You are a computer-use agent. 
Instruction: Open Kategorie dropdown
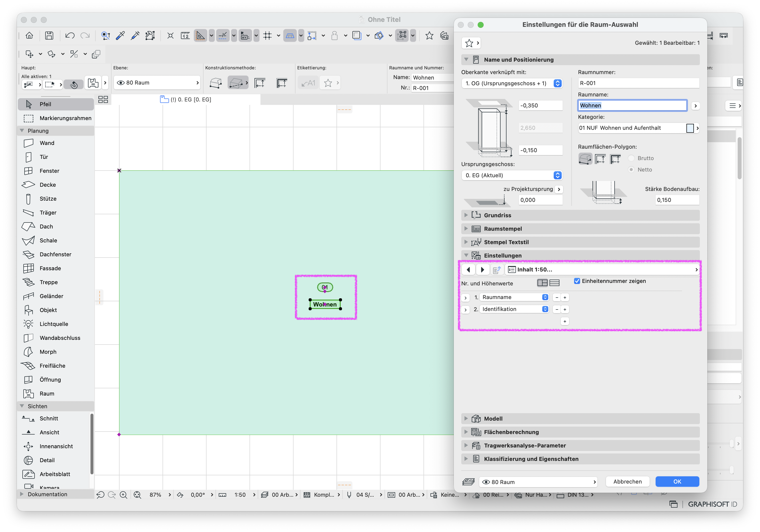coord(638,128)
